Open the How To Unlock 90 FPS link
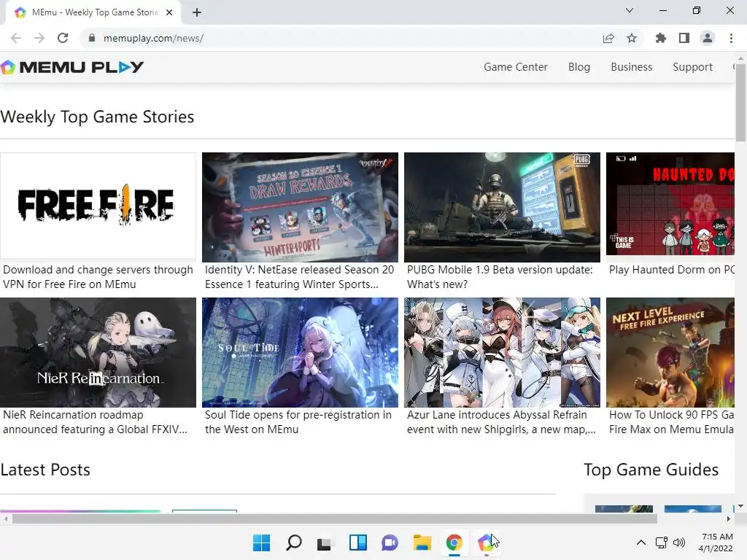The height and width of the screenshot is (560, 747). (672, 422)
